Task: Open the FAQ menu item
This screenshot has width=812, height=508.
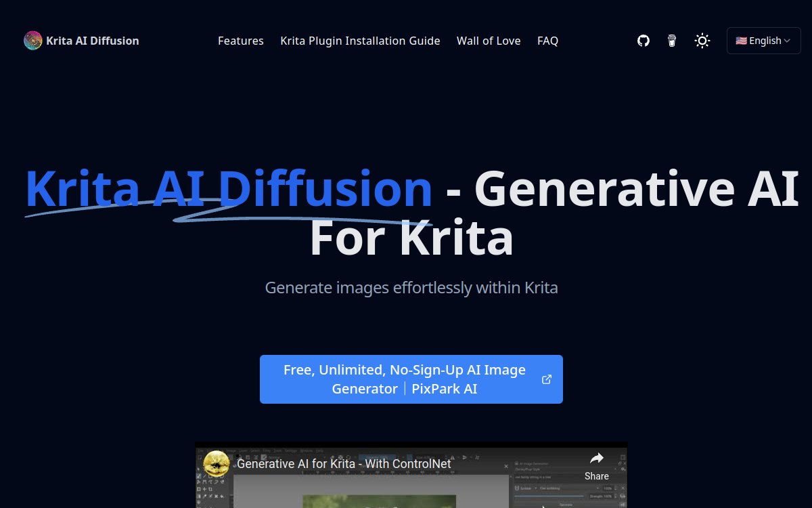Action: tap(547, 41)
